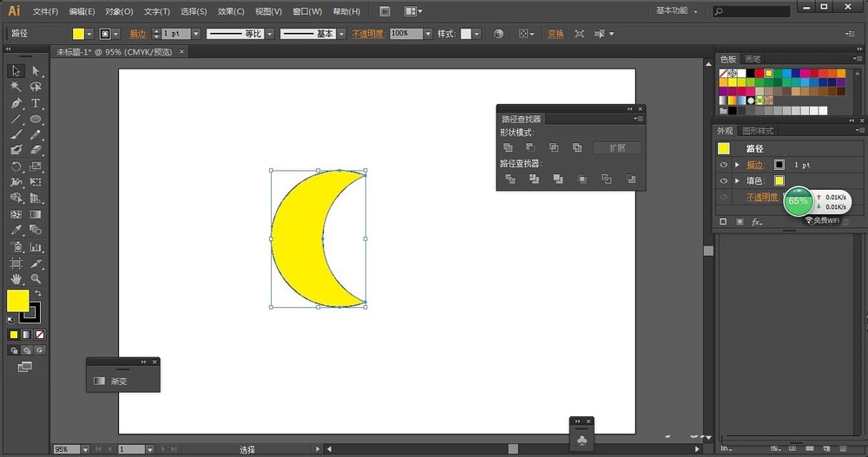The height and width of the screenshot is (457, 868).
Task: Click the Unite shape mode icon in Pathfinder
Action: click(x=508, y=147)
